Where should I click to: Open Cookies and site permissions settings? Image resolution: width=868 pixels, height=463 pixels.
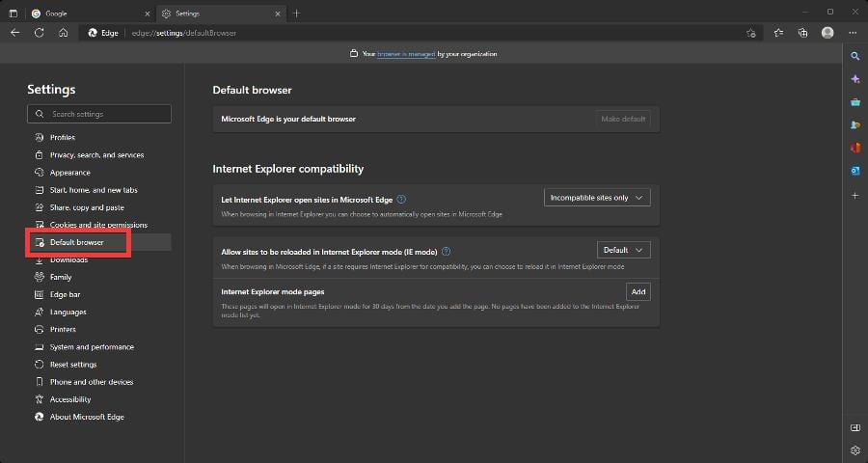click(99, 225)
